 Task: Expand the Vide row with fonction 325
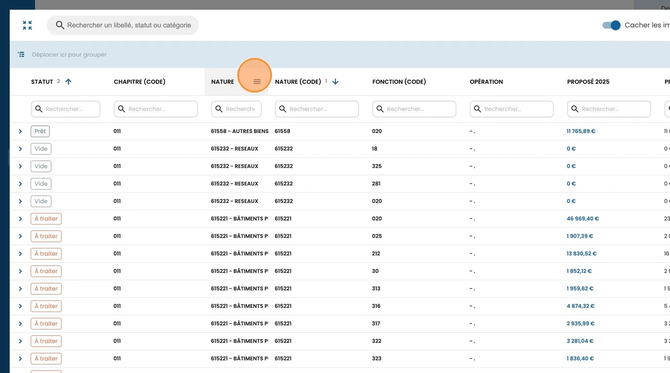pyautogui.click(x=20, y=166)
